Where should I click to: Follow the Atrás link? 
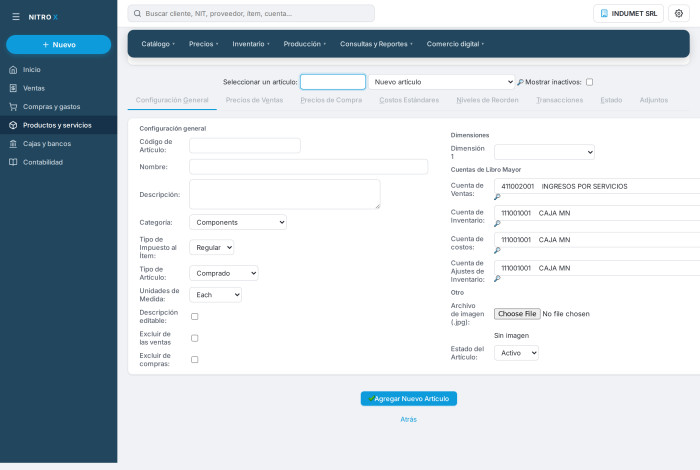408,420
